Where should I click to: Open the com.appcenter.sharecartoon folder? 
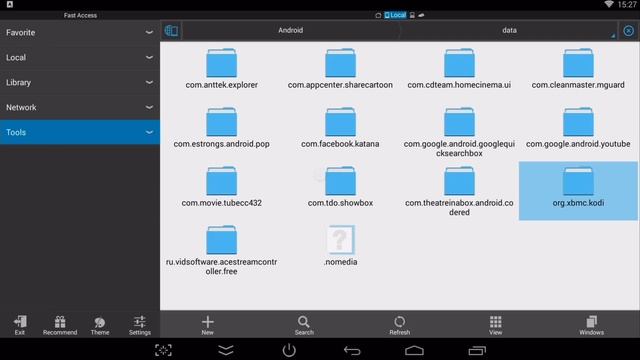pyautogui.click(x=340, y=69)
